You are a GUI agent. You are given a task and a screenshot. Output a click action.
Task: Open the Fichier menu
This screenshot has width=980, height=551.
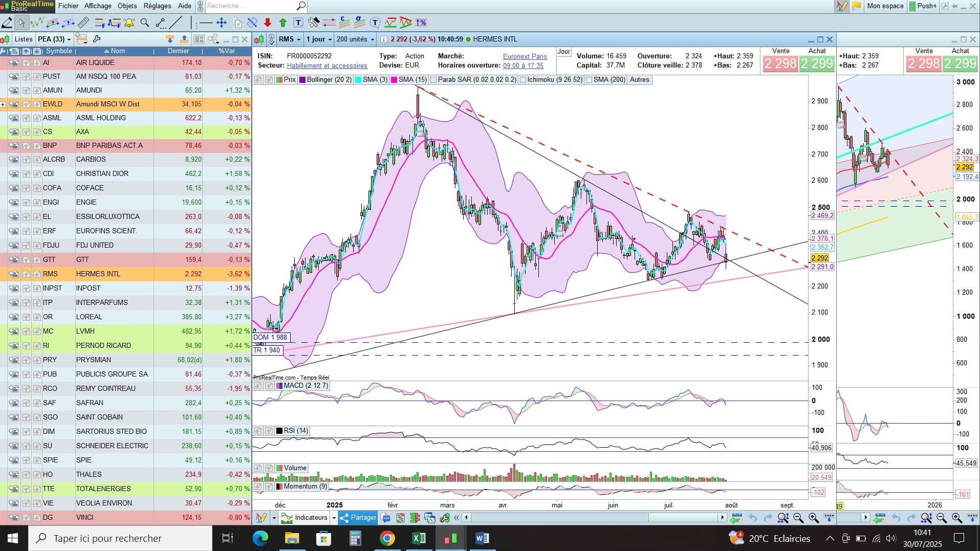(68, 6)
